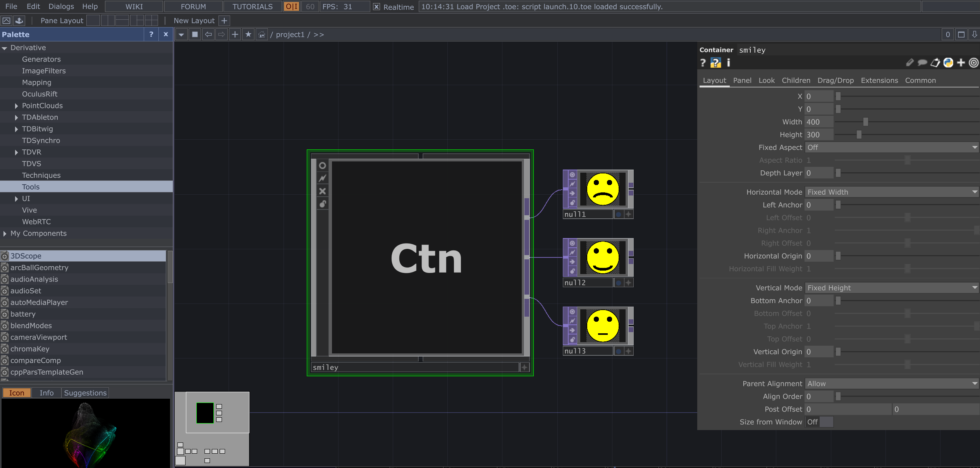This screenshot has width=980, height=468.
Task: Toggle Size from Window parameter
Action: (x=819, y=422)
